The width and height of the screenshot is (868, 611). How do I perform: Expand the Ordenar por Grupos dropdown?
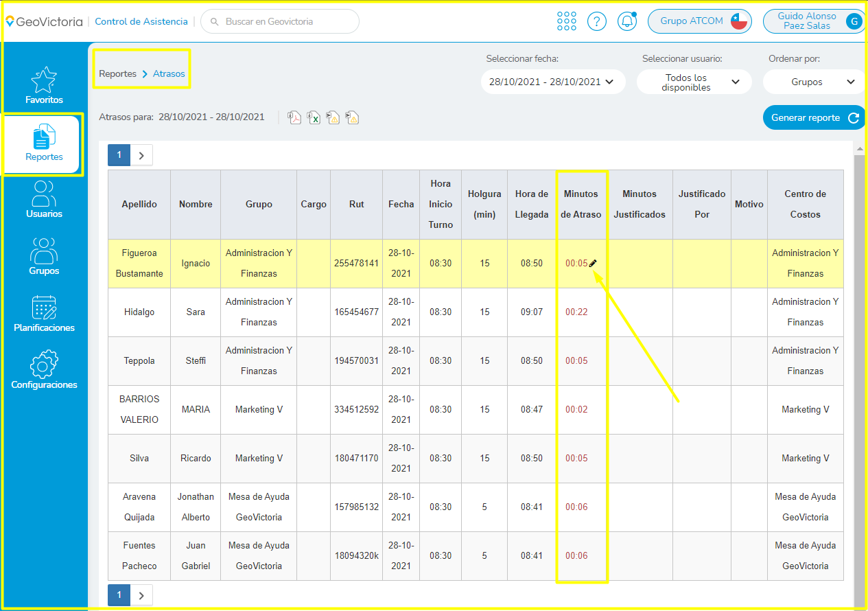[x=814, y=82]
